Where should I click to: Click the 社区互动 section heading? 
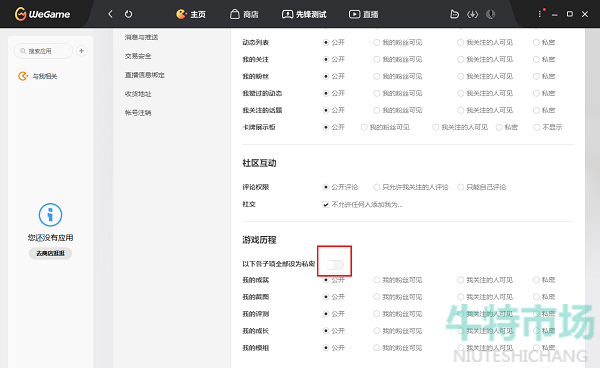(259, 163)
